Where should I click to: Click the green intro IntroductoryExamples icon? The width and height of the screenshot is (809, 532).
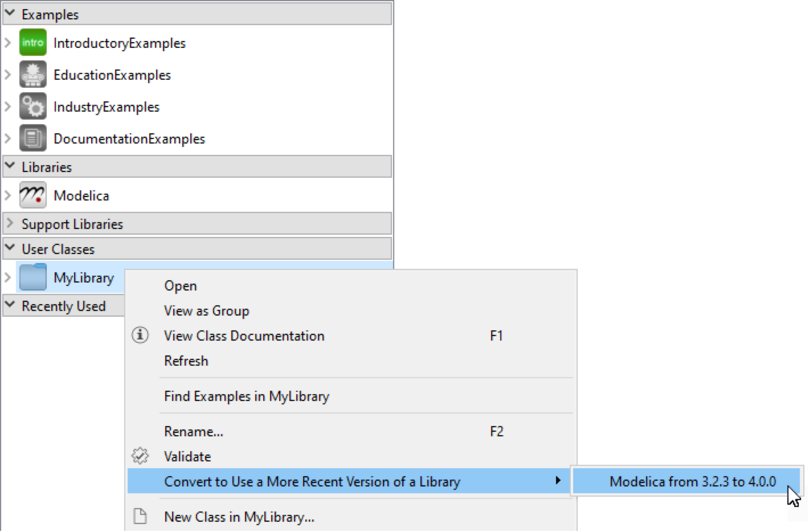tap(32, 43)
